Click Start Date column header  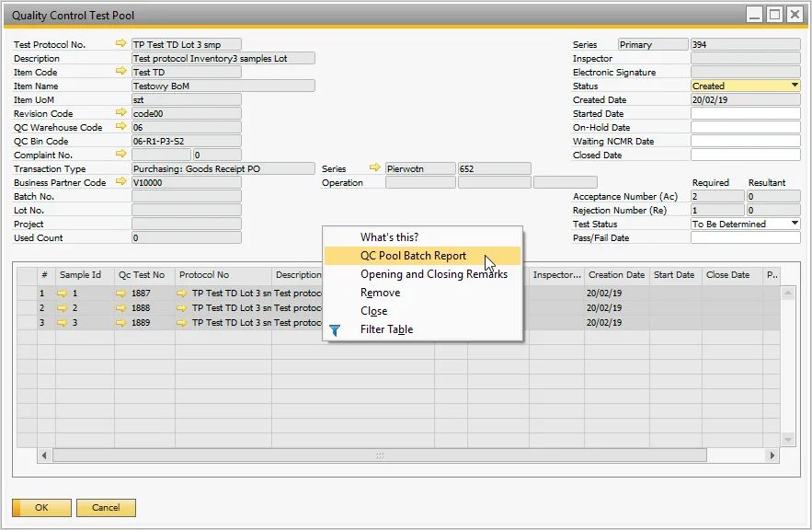tap(676, 275)
